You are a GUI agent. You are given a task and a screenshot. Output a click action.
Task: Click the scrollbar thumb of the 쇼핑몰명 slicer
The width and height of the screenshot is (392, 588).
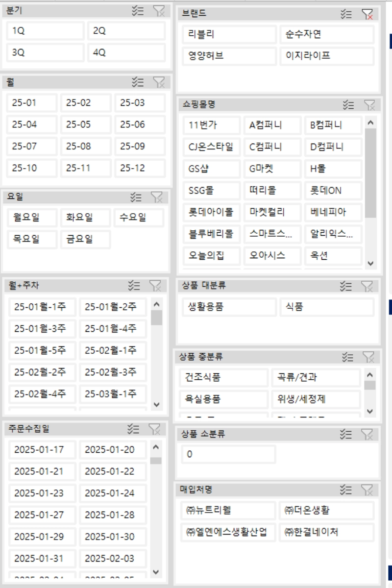point(370,173)
